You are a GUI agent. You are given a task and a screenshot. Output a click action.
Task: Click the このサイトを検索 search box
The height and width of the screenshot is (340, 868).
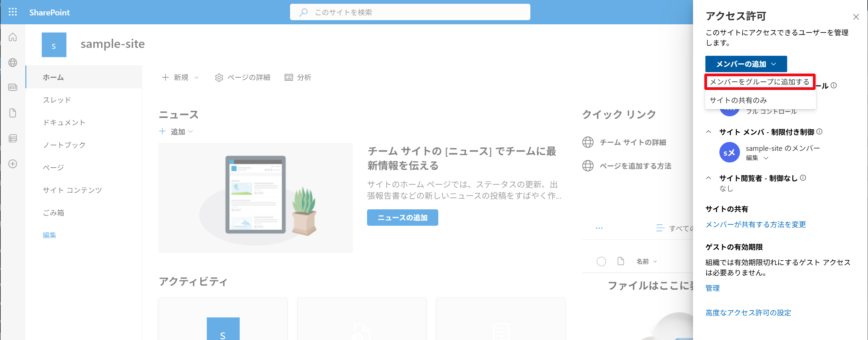point(410,12)
